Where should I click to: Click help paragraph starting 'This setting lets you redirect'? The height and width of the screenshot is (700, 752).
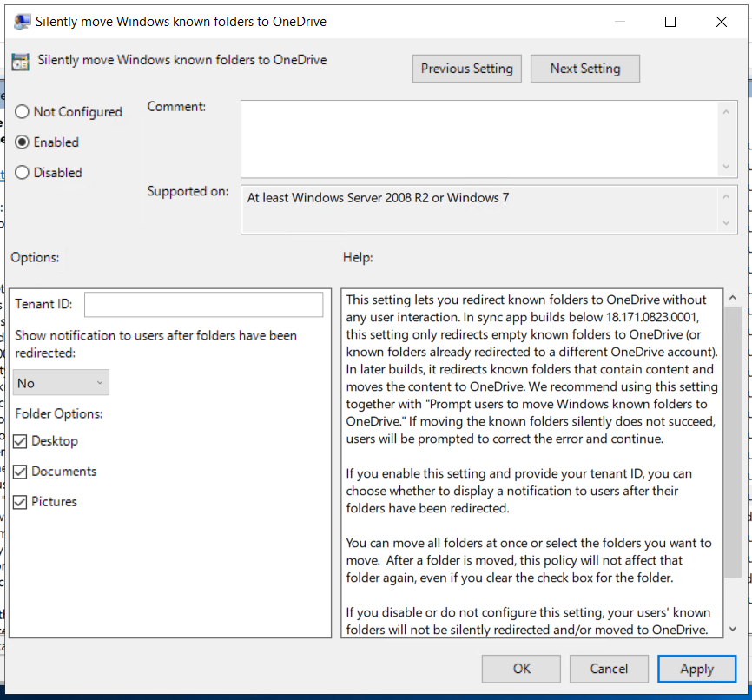[x=531, y=369]
